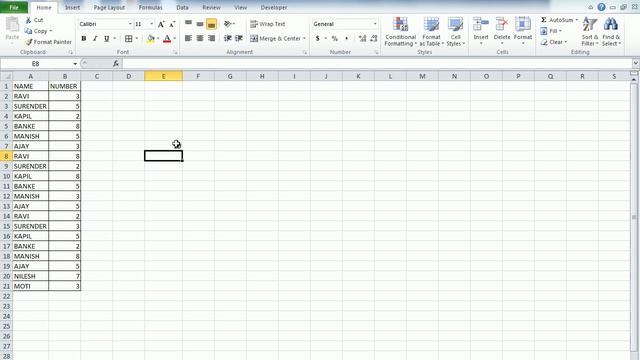This screenshot has height=360, width=640.
Task: Switch to the Page Layout tab
Action: coord(109,7)
